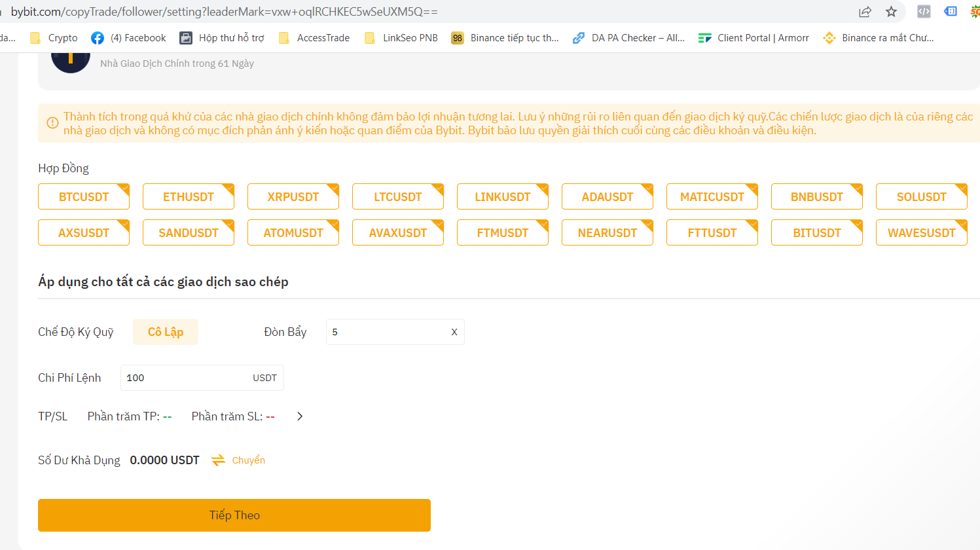Toggle the XRPUSDT contract
Screen dimensions: 980x550
pyautogui.click(x=293, y=196)
